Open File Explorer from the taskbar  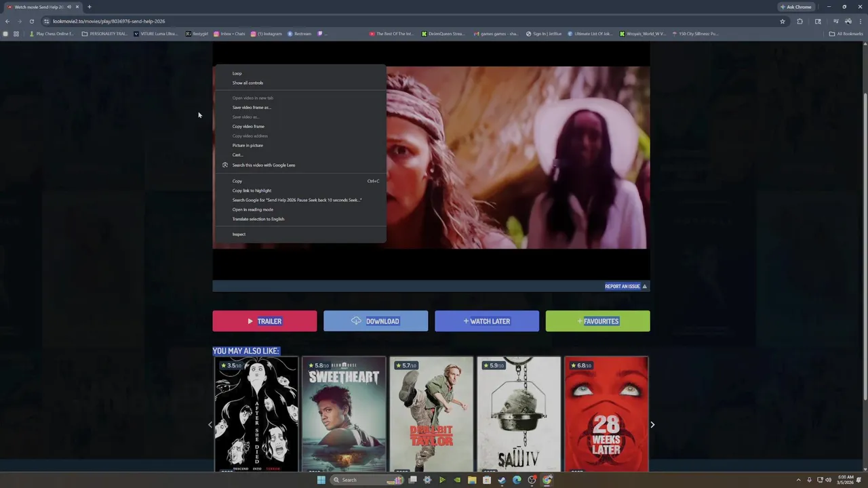[472, 480]
